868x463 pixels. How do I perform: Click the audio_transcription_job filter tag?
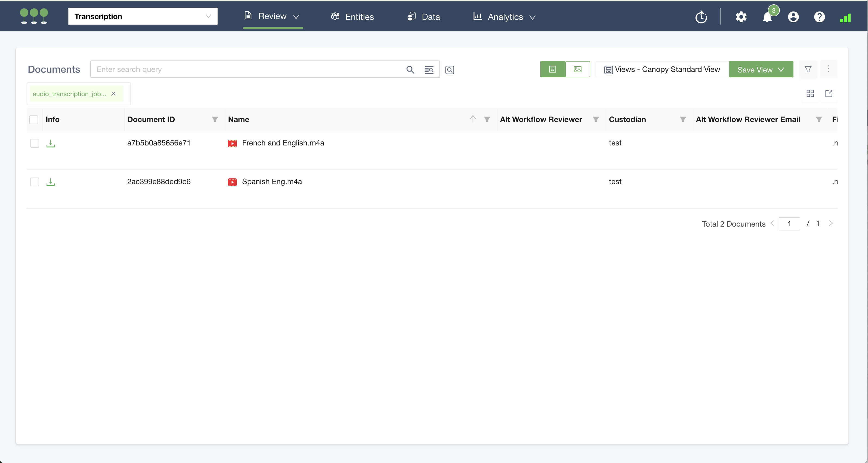pos(69,94)
